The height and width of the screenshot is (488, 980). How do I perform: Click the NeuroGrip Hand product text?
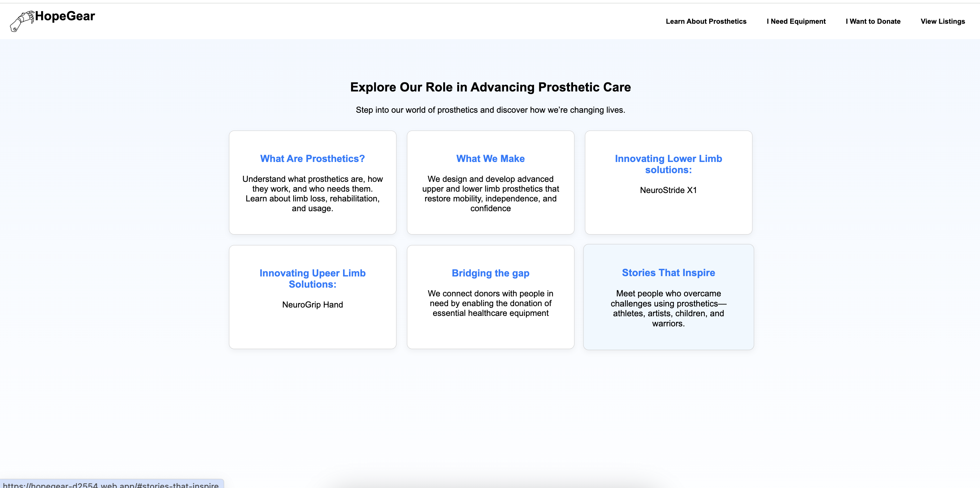pyautogui.click(x=312, y=304)
